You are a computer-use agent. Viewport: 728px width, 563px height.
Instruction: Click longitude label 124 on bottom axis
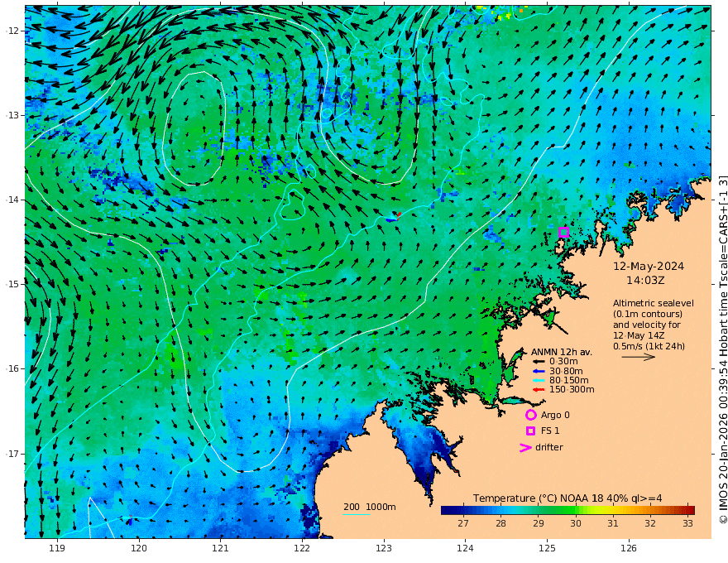(x=465, y=549)
